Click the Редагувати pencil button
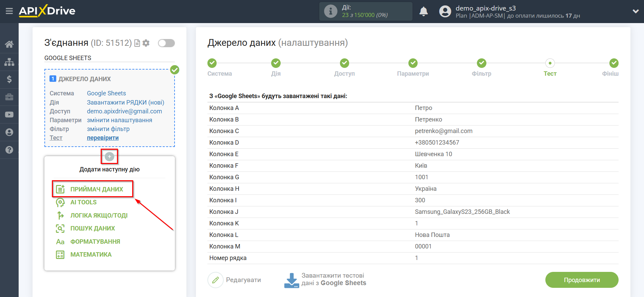The width and height of the screenshot is (644, 297). tap(216, 280)
